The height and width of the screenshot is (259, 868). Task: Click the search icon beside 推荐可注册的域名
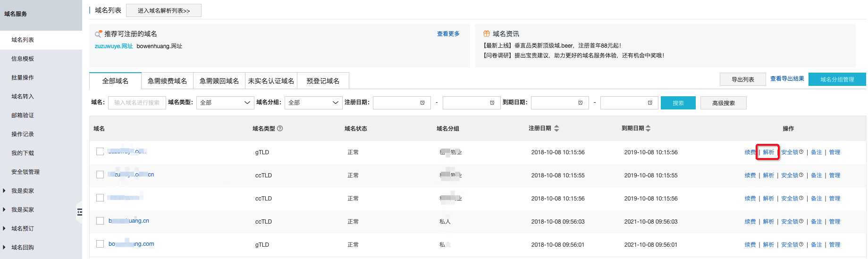tap(98, 34)
